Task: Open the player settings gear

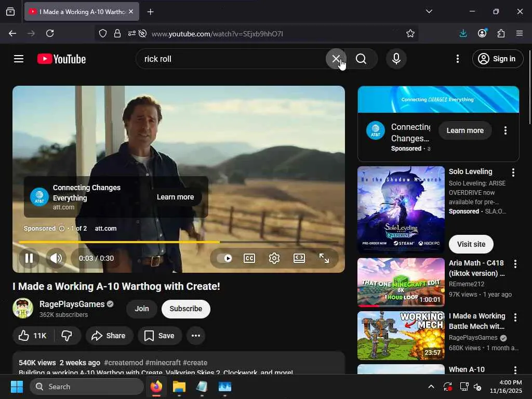Action: pyautogui.click(x=274, y=258)
